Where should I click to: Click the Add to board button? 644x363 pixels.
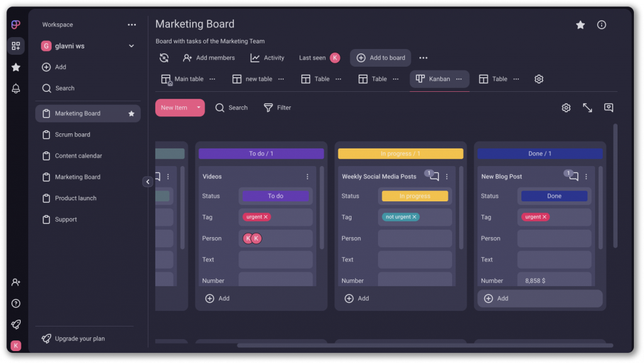tap(380, 58)
